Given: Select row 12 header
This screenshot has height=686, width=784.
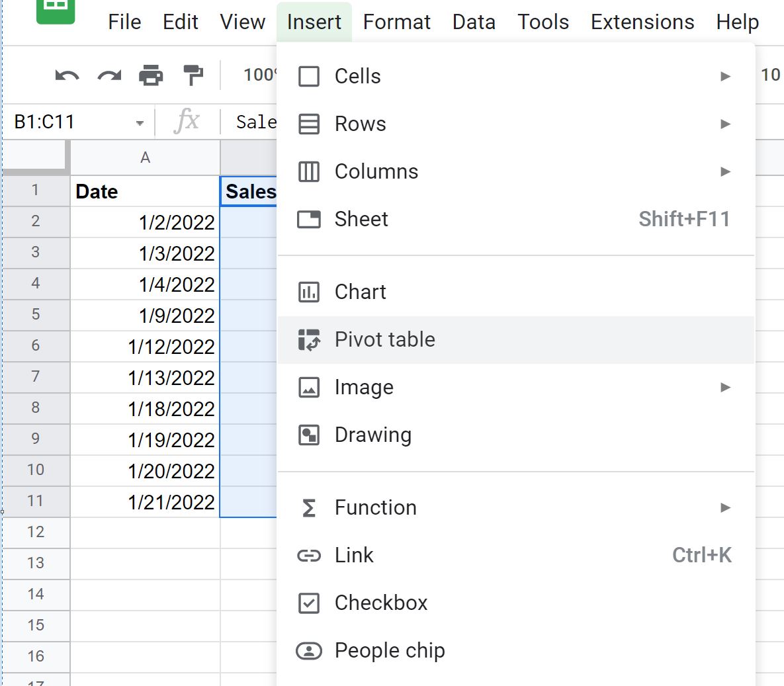Looking at the screenshot, I should pos(36,532).
